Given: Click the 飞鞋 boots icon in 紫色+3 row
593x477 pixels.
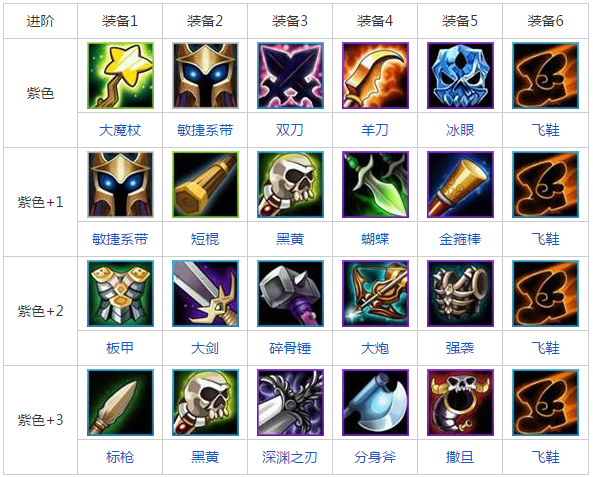Looking at the screenshot, I should coord(545,402).
